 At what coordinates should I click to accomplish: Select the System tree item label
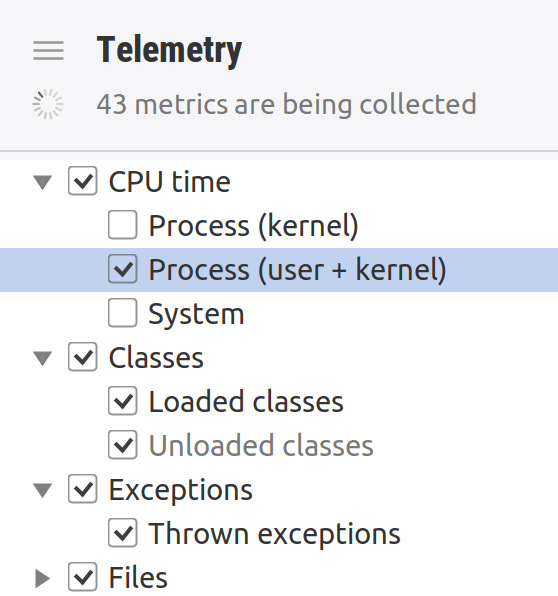(x=196, y=314)
